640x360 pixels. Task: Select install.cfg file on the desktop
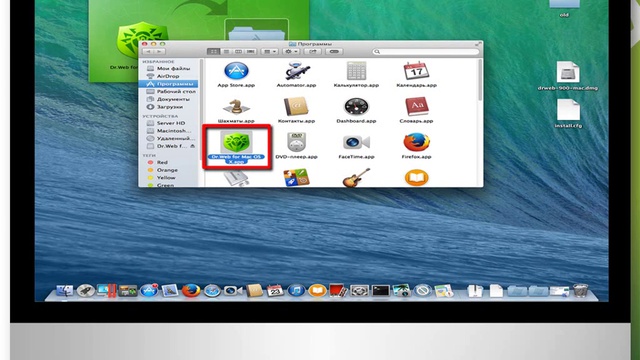[568, 113]
